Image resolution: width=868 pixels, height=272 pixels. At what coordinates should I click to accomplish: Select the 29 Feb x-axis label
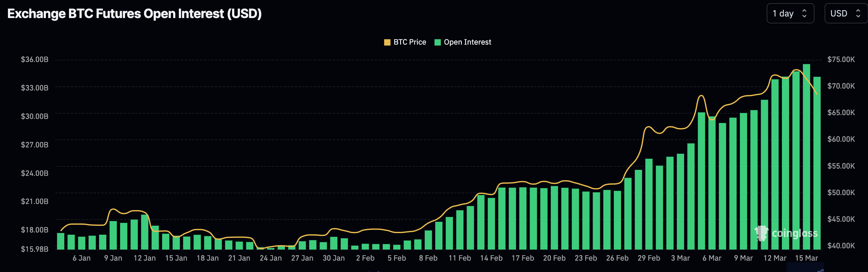(649, 258)
